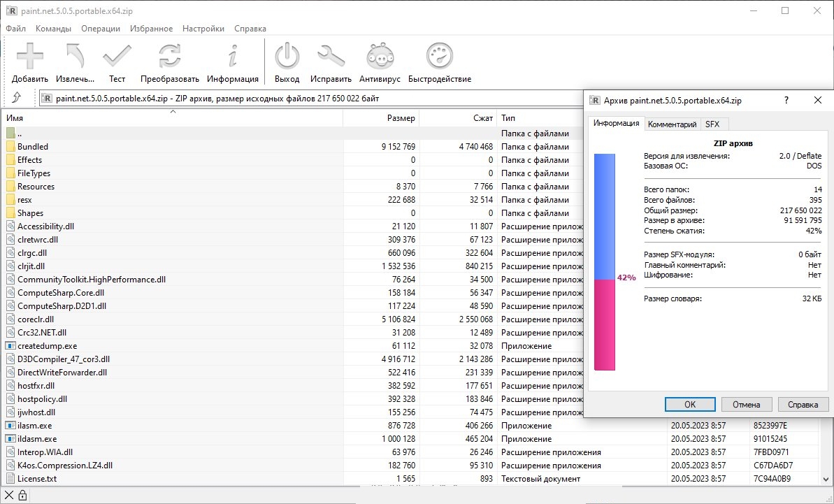The width and height of the screenshot is (834, 504).
Task: Open the Команды menu
Action: 53,29
